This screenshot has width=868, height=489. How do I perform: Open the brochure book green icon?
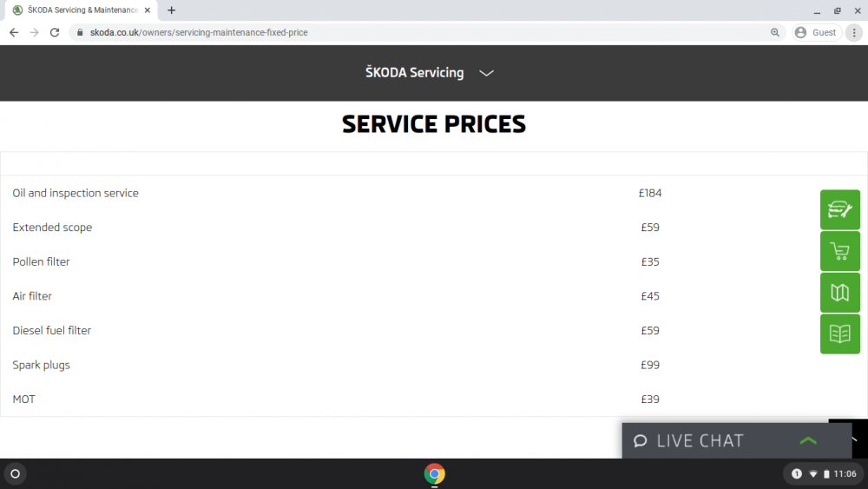pyautogui.click(x=839, y=334)
